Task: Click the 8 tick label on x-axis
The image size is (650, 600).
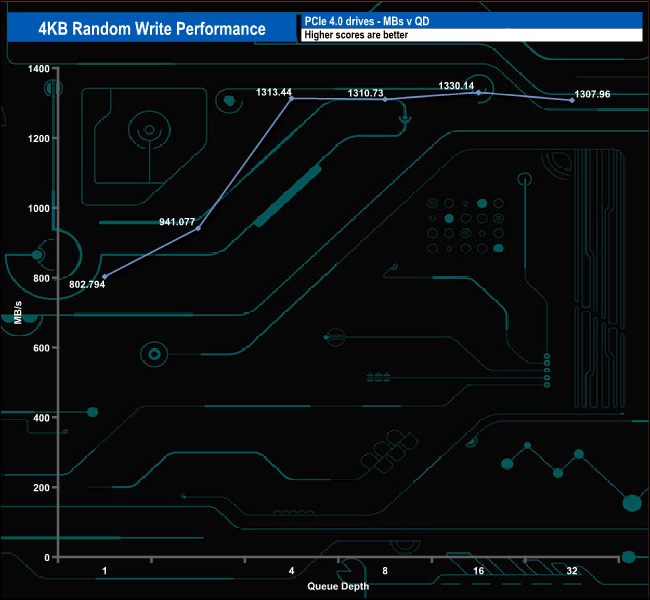Action: pyautogui.click(x=385, y=571)
